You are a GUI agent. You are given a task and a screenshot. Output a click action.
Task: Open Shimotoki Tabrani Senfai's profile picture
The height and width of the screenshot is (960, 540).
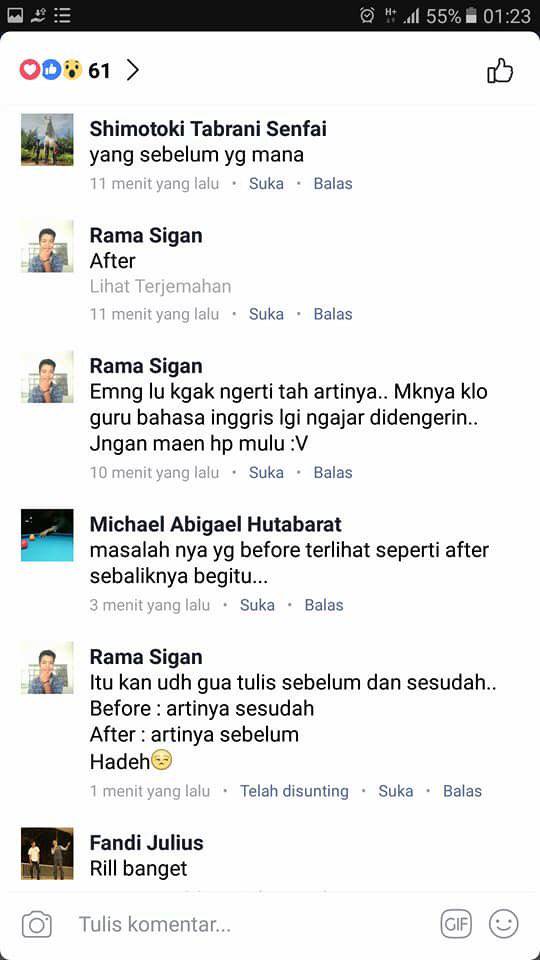pos(47,140)
